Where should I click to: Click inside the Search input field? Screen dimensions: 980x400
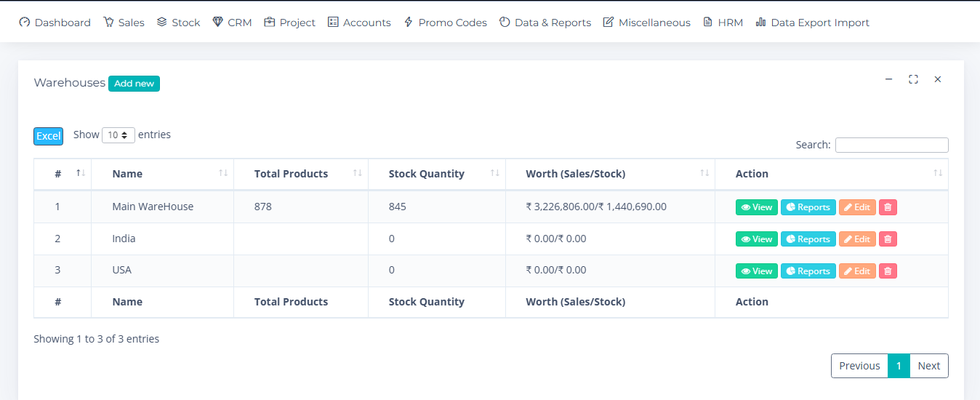tap(891, 145)
